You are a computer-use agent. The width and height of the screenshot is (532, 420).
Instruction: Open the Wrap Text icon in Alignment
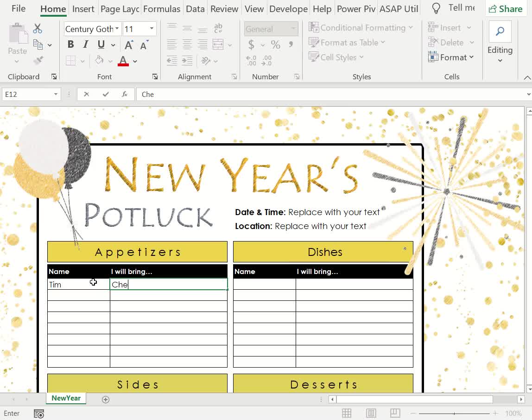216,28
